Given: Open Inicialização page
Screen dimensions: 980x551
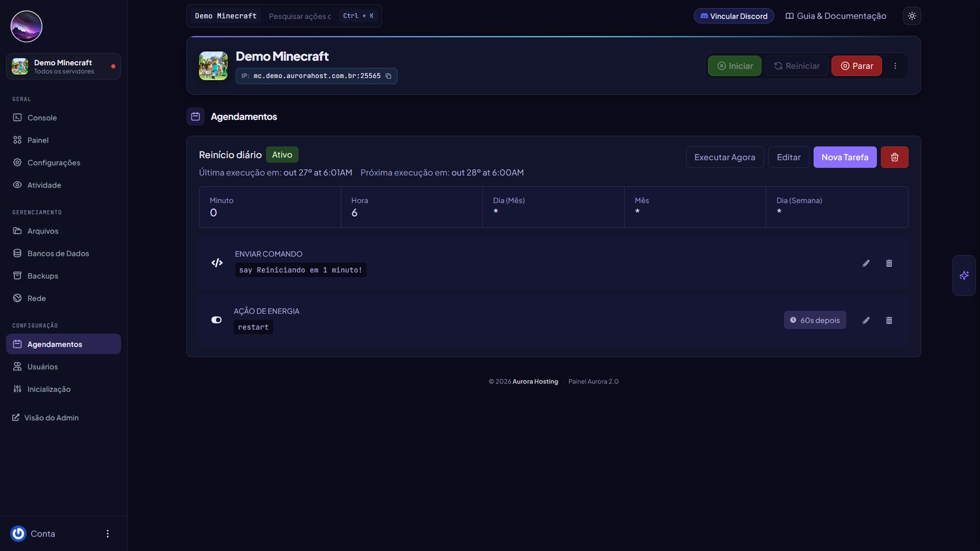Looking at the screenshot, I should pos(63,389).
